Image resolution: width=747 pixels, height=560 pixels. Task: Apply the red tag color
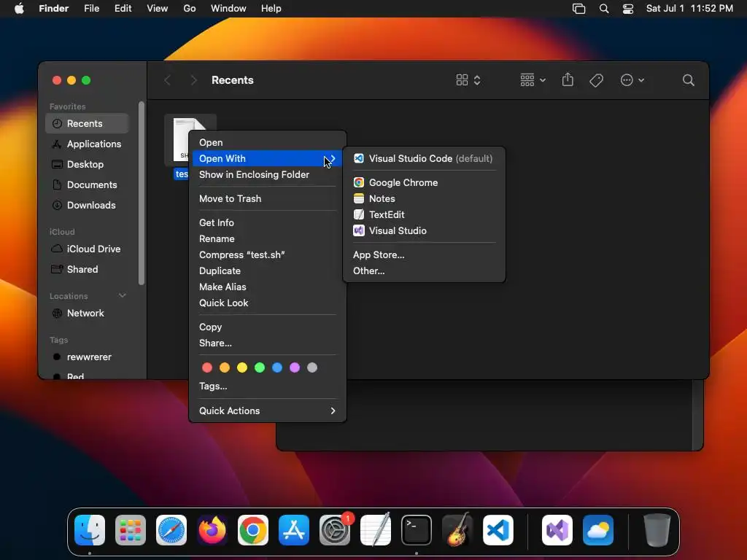[x=206, y=367]
